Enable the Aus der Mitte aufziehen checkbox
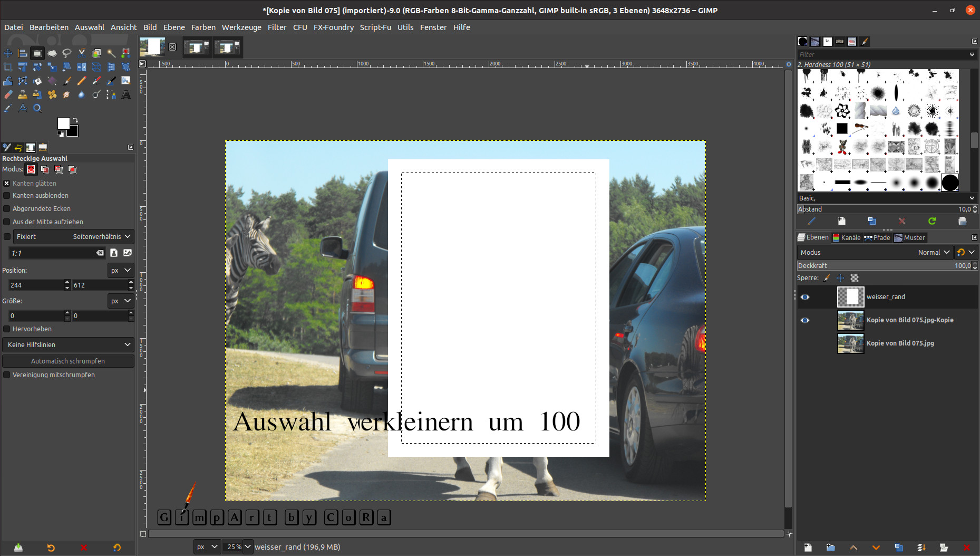 point(7,222)
